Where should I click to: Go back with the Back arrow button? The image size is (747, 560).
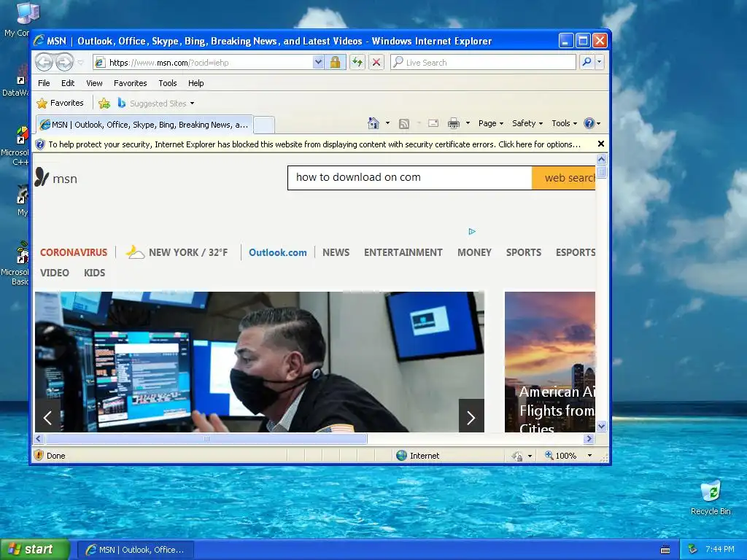click(x=44, y=62)
